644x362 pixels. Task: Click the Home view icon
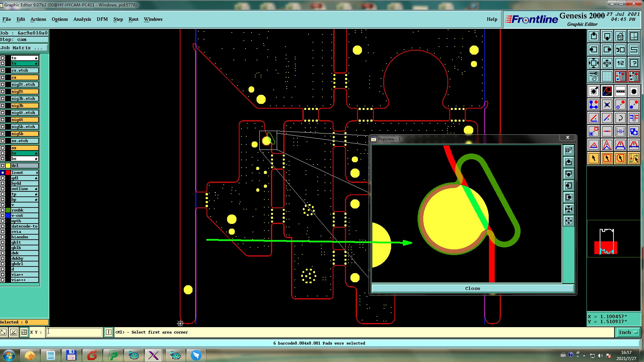[x=620, y=36]
